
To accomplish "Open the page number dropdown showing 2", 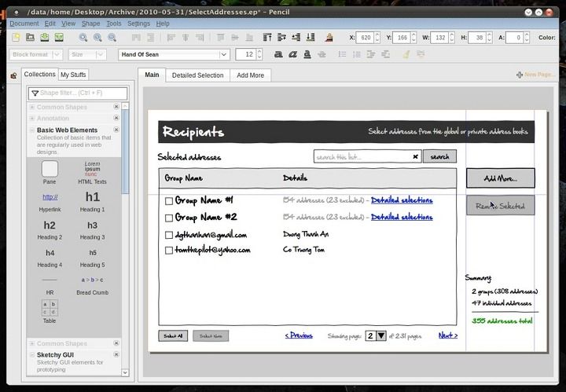I will click(x=376, y=336).
